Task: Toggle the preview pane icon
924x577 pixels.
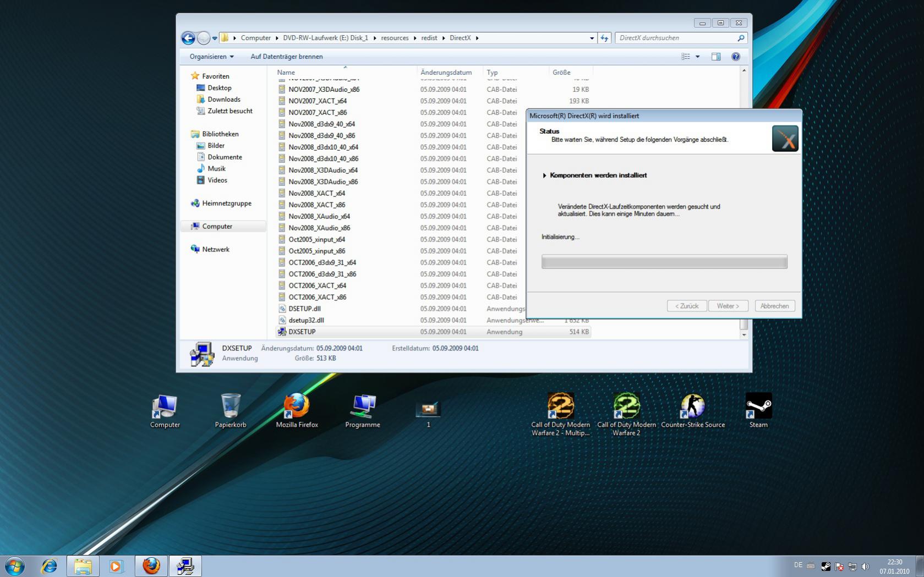Action: 716,57
